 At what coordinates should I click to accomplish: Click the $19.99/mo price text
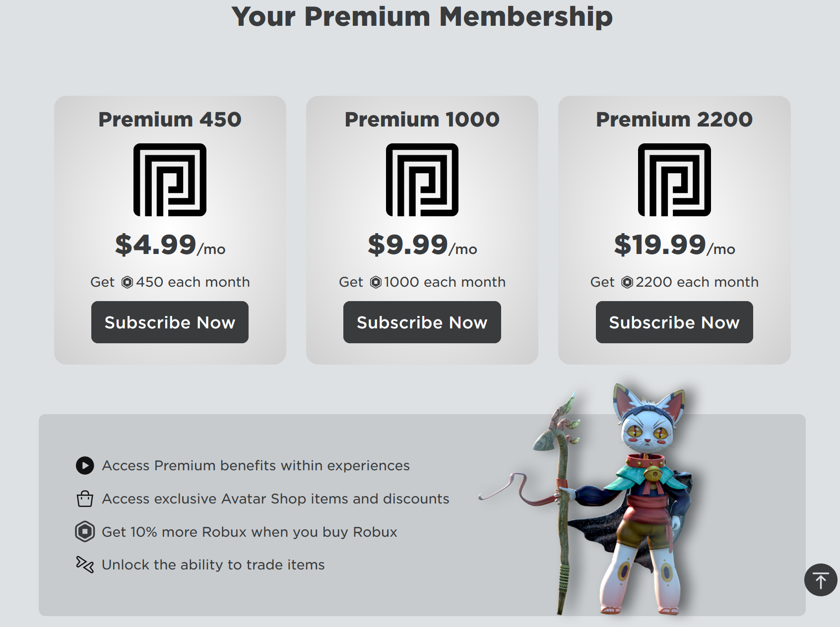[x=675, y=245]
